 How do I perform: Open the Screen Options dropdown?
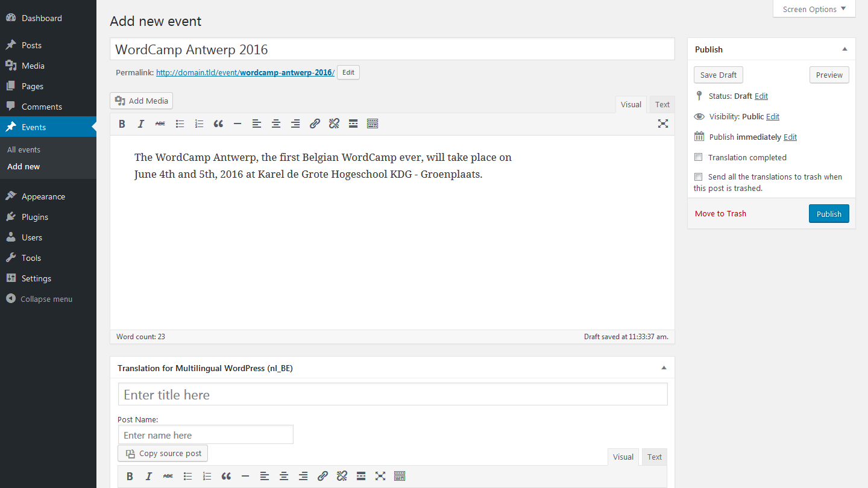814,9
